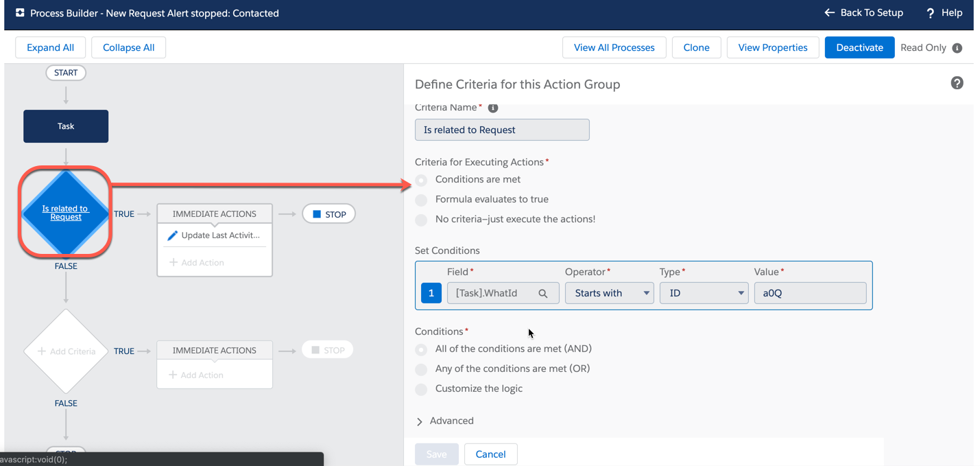Choose Formula evaluates to true criteria

[x=420, y=199]
